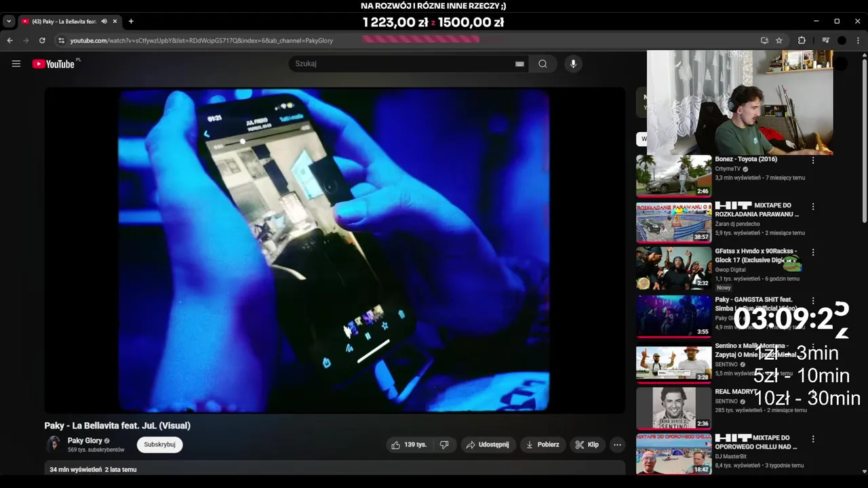
Task: Maximize the browser window
Action: click(x=837, y=21)
